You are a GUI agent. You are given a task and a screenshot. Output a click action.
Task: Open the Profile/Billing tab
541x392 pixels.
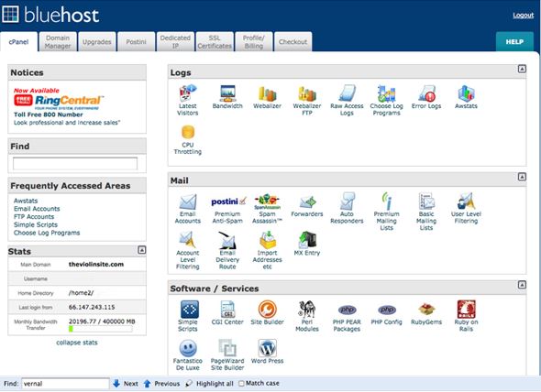(x=254, y=42)
